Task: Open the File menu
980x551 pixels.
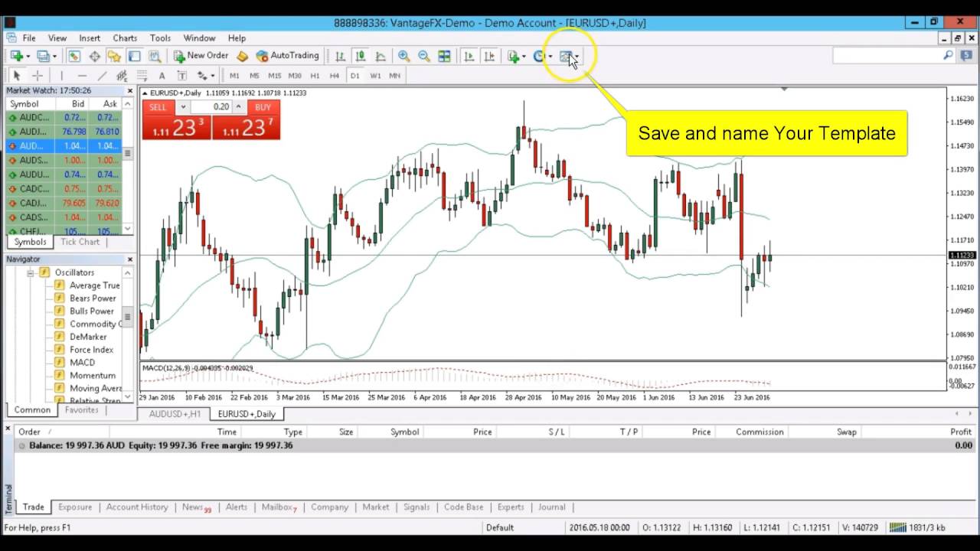Action: pos(29,37)
